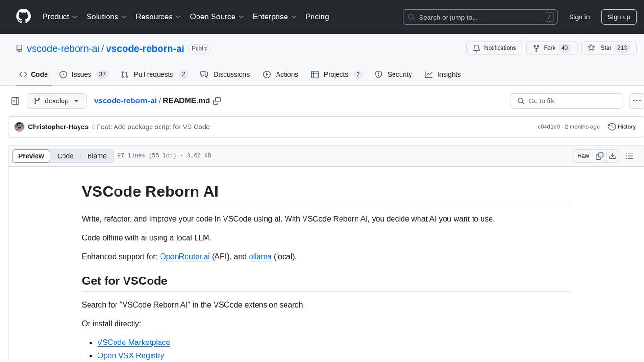Switch to the Issues tab

pos(84,74)
